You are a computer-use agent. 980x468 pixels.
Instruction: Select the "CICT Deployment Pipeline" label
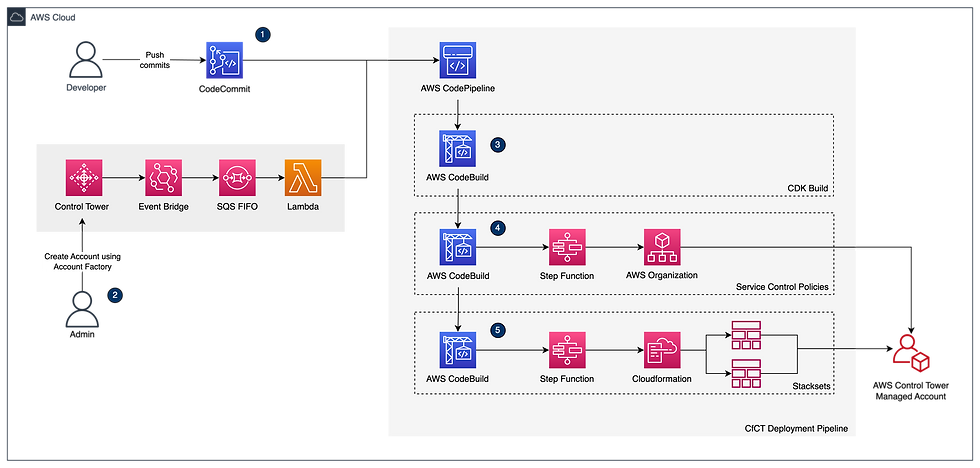(796, 429)
